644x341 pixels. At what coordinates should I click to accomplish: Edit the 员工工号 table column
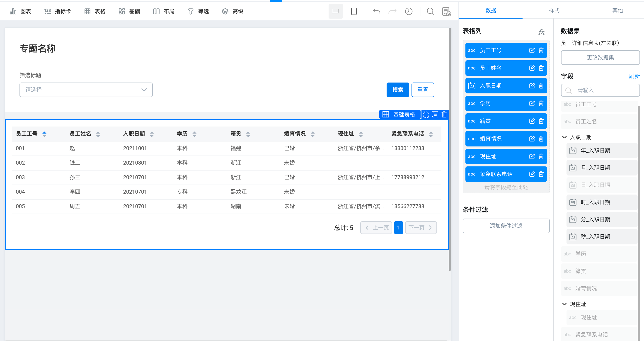tap(532, 50)
